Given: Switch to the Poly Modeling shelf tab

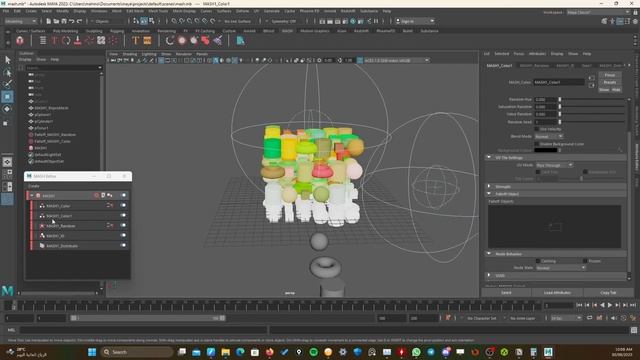Looking at the screenshot, I should pos(65,31).
